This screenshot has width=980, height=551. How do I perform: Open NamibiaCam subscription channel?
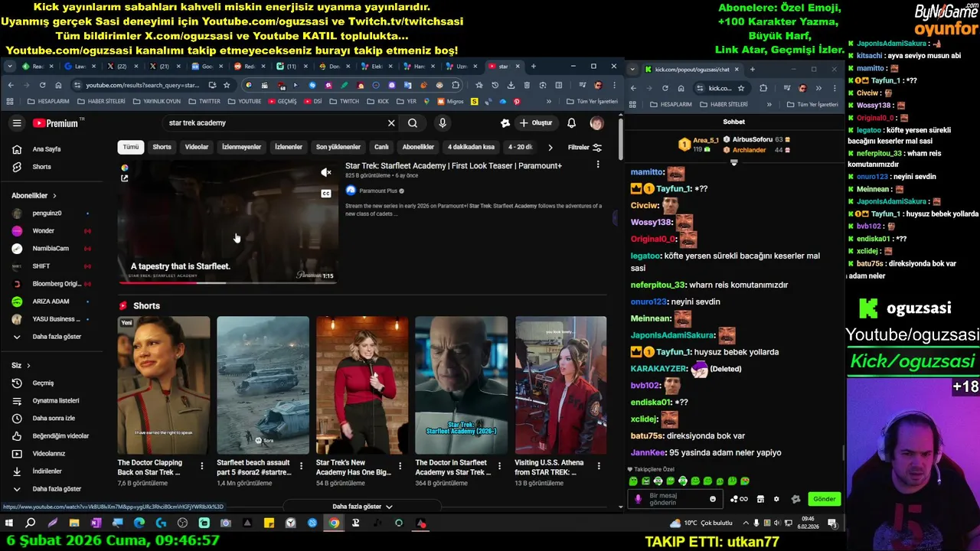(x=51, y=249)
